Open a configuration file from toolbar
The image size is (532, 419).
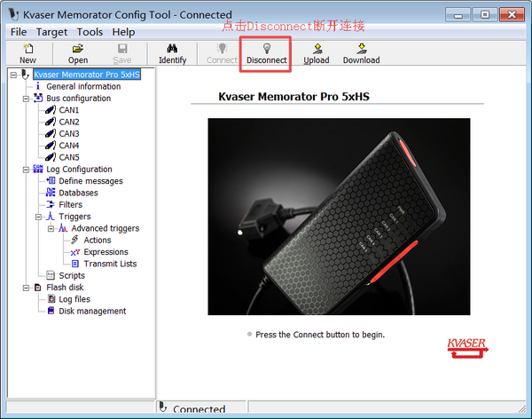coord(78,53)
